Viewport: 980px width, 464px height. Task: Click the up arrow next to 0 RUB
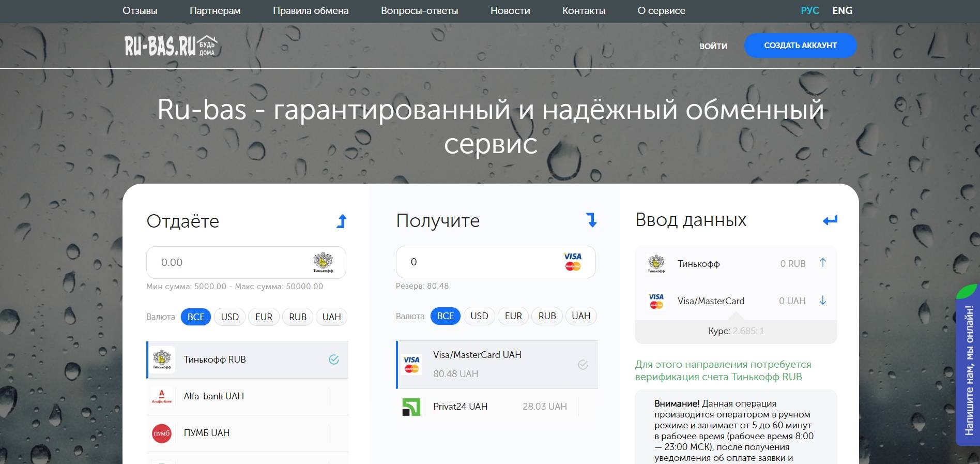823,263
